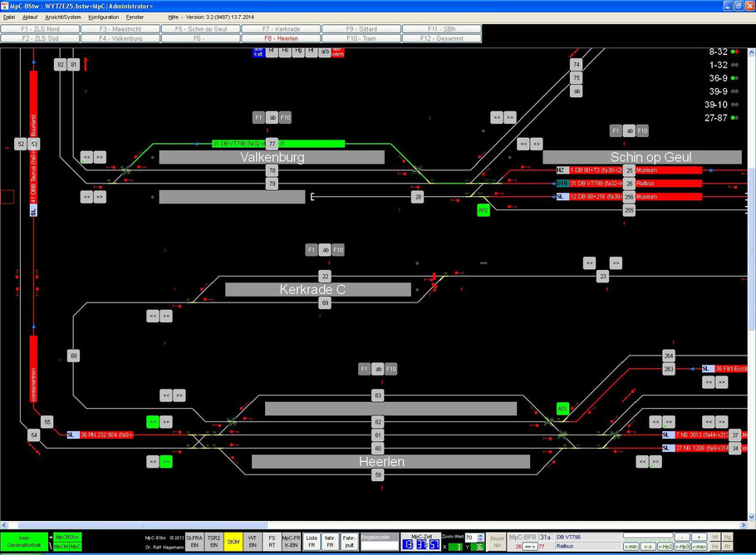Click block marker 28 on siding track

418,197
